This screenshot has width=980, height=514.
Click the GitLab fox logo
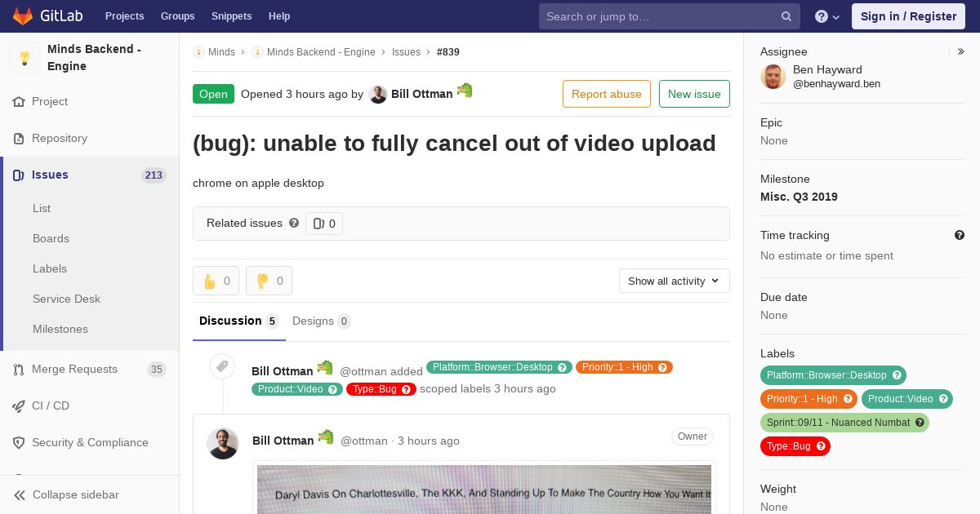pyautogui.click(x=23, y=16)
